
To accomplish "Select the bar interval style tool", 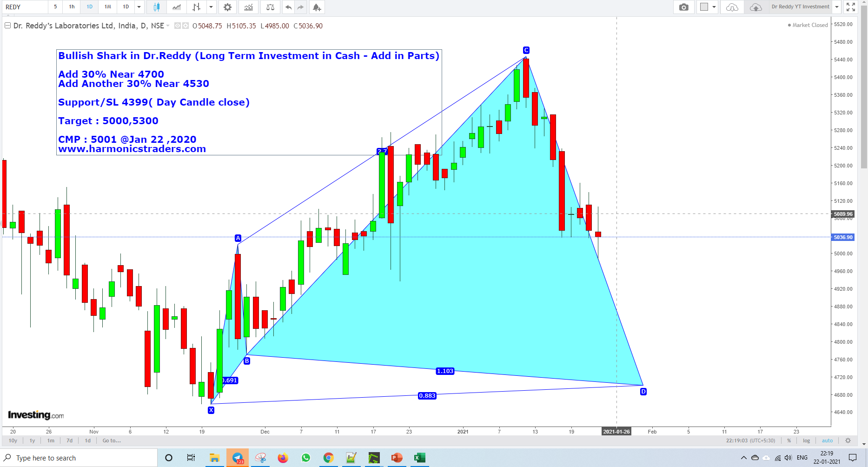I will [197, 7].
